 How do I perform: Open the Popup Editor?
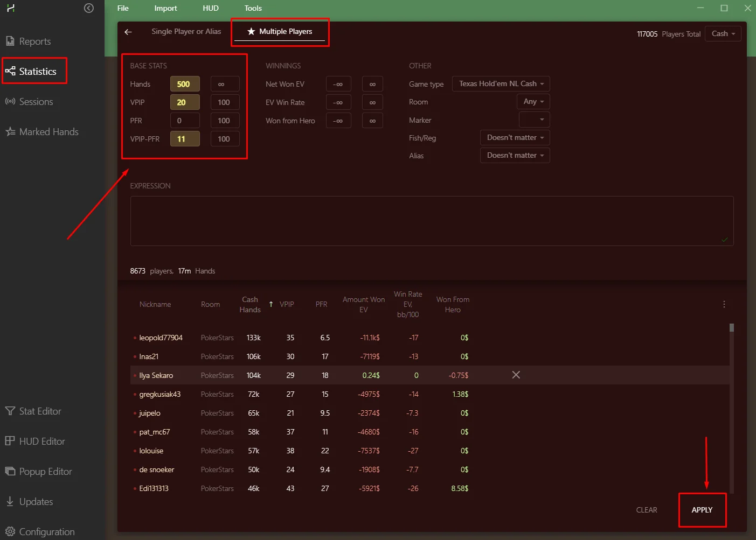coord(45,472)
